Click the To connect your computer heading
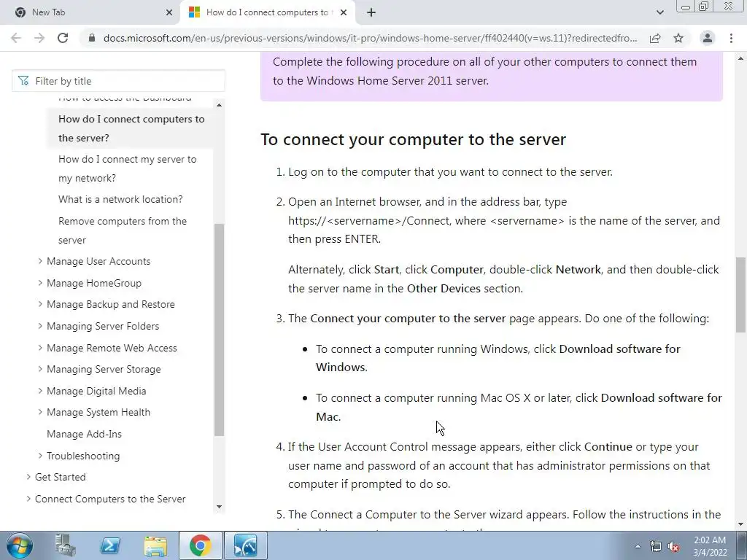The height and width of the screenshot is (560, 747). 413,139
